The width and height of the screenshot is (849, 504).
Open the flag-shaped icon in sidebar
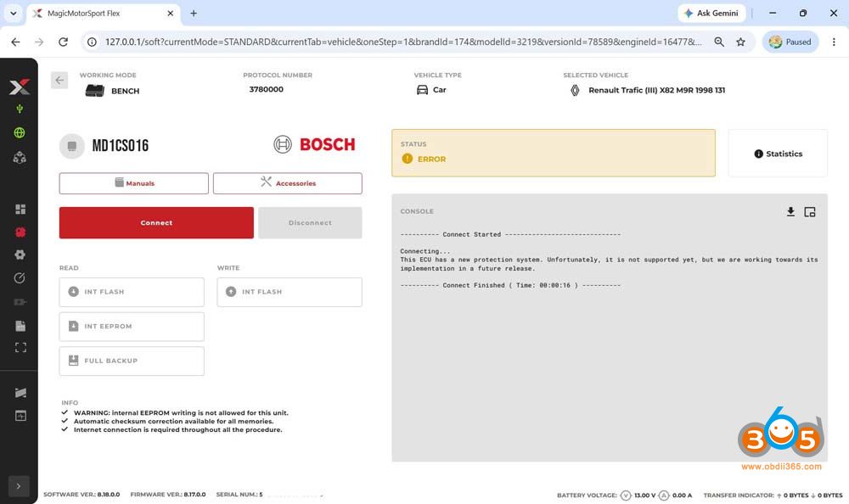20,393
